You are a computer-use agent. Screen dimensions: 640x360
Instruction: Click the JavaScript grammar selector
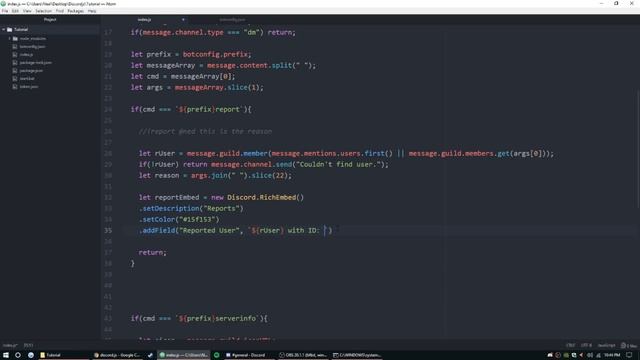(606, 345)
